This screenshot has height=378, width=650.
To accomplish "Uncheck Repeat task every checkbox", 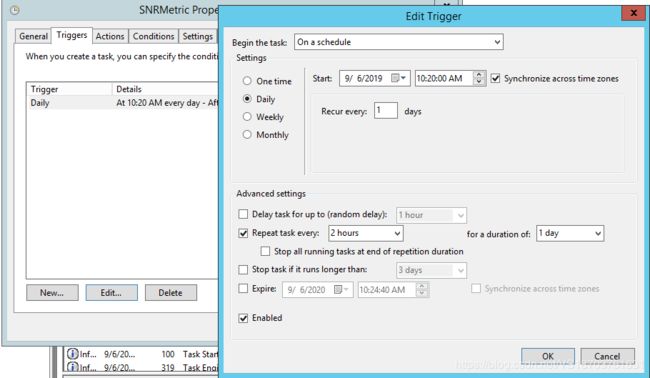I will point(243,233).
